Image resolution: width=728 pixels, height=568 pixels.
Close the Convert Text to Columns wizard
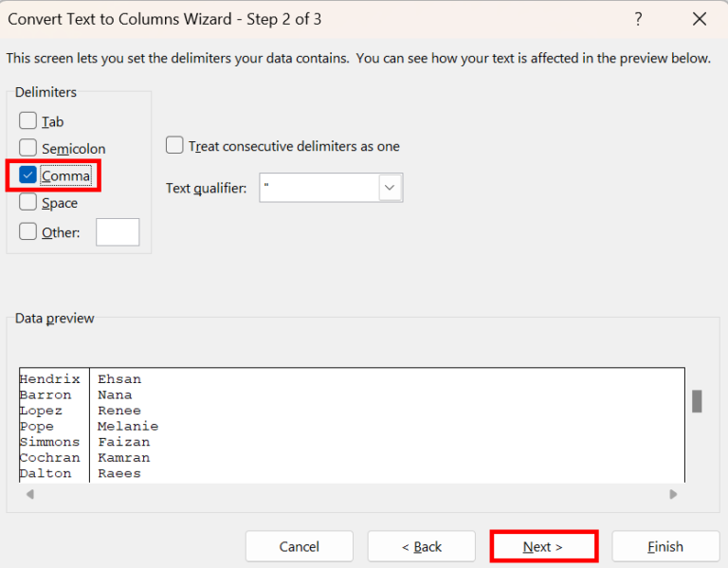pyautogui.click(x=700, y=19)
